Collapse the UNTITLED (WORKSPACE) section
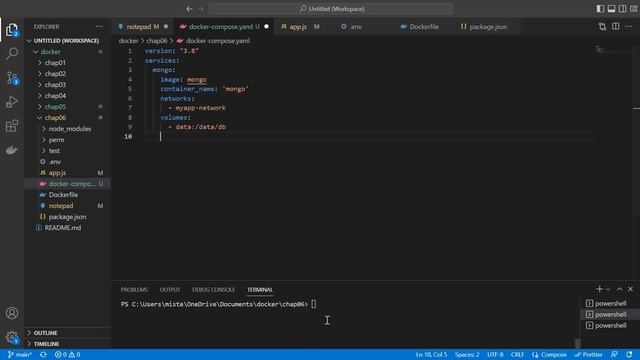 tap(67, 41)
